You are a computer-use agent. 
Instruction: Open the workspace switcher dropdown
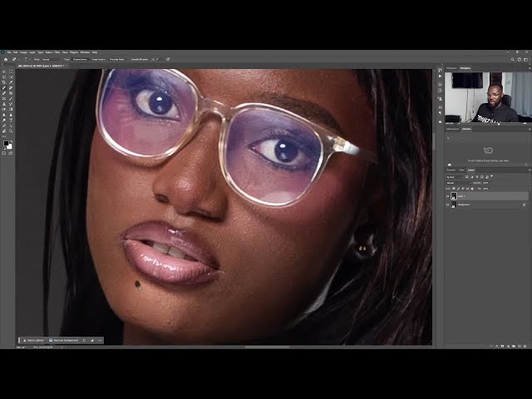click(x=526, y=59)
